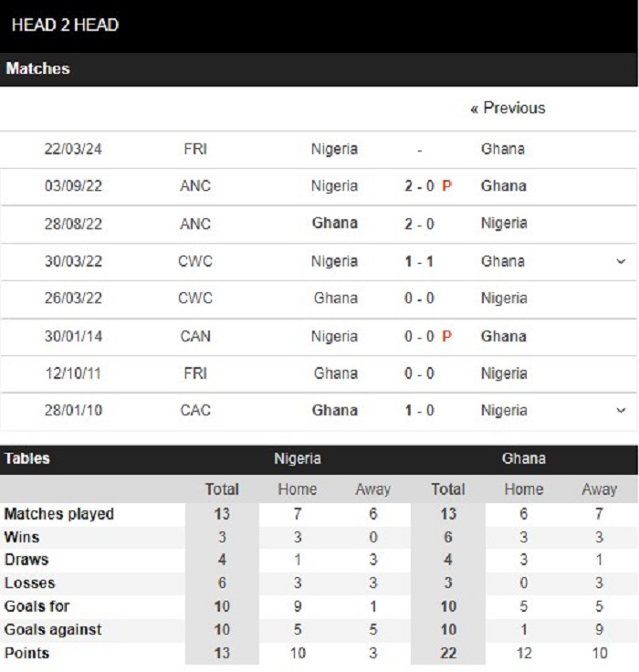Open the 12/10/11 friendly 0 - 0 score
This screenshot has height=672, width=639.
point(419,373)
